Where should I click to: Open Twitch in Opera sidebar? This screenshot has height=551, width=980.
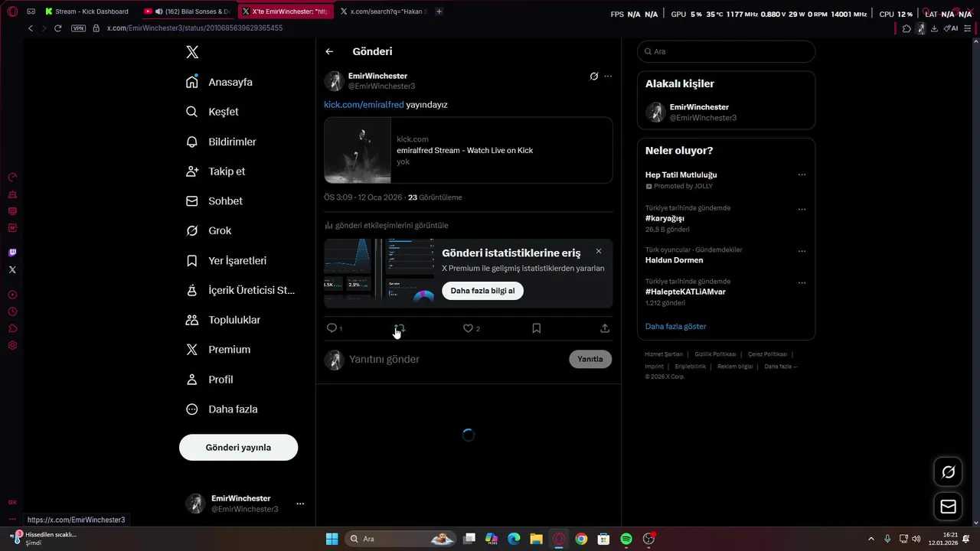pyautogui.click(x=12, y=253)
